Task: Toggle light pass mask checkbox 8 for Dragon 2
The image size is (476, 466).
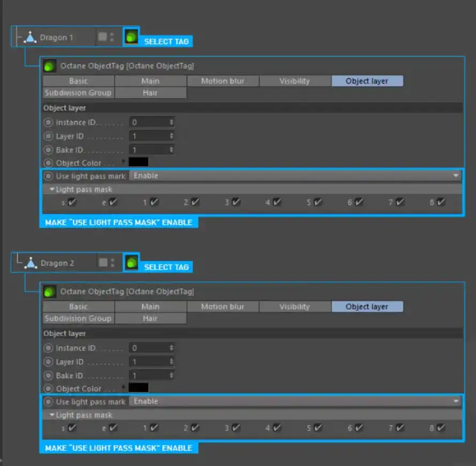Action: [441, 428]
